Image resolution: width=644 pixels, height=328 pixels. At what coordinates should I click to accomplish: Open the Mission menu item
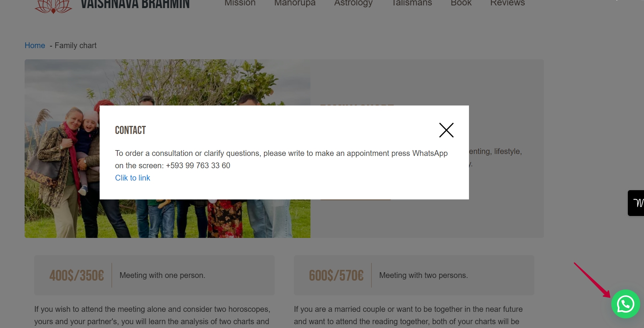(240, 3)
